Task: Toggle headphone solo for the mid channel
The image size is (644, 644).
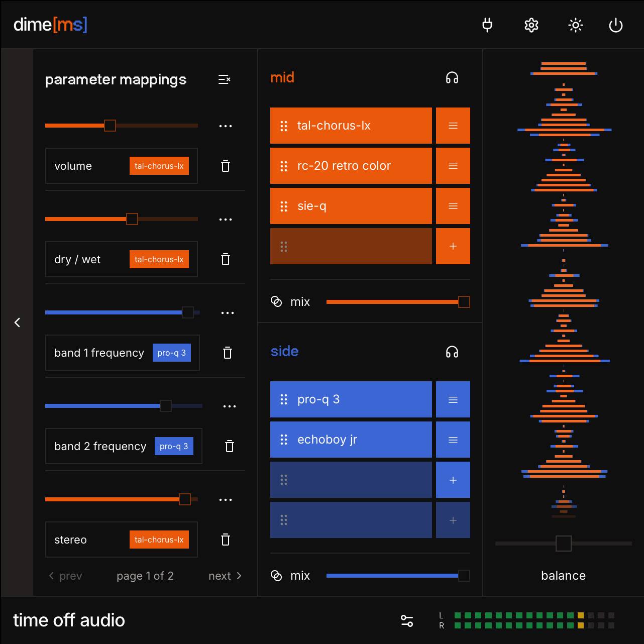Action: point(452,78)
